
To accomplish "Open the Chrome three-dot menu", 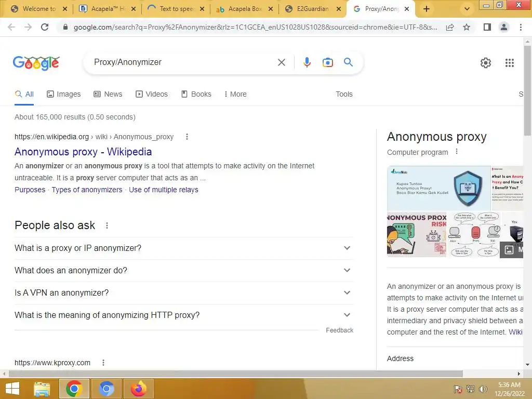I will 521,27.
